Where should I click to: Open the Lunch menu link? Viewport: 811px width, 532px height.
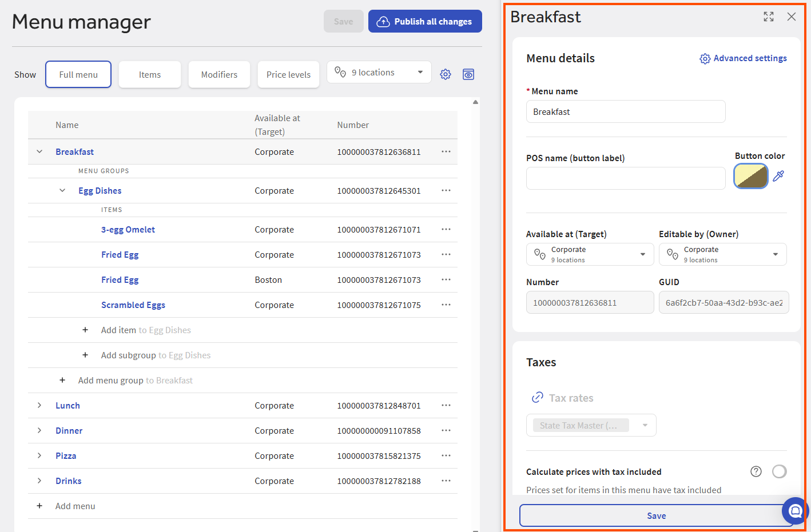pyautogui.click(x=67, y=405)
